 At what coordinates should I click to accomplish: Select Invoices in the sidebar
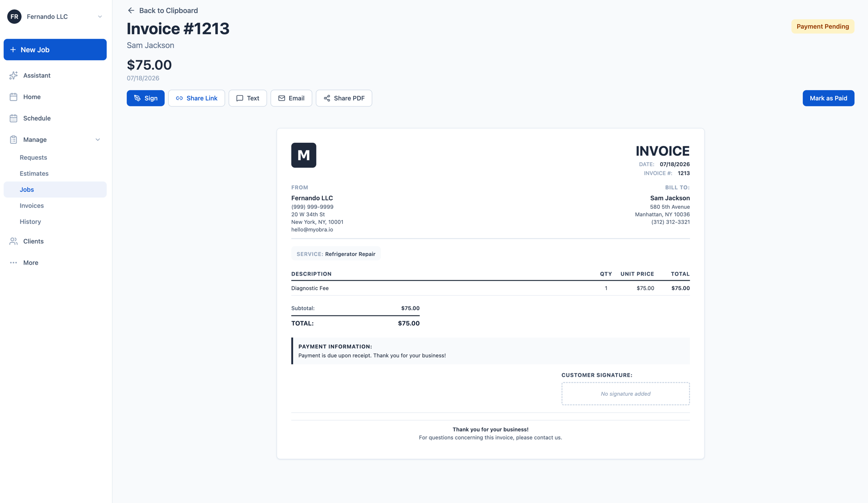click(32, 206)
